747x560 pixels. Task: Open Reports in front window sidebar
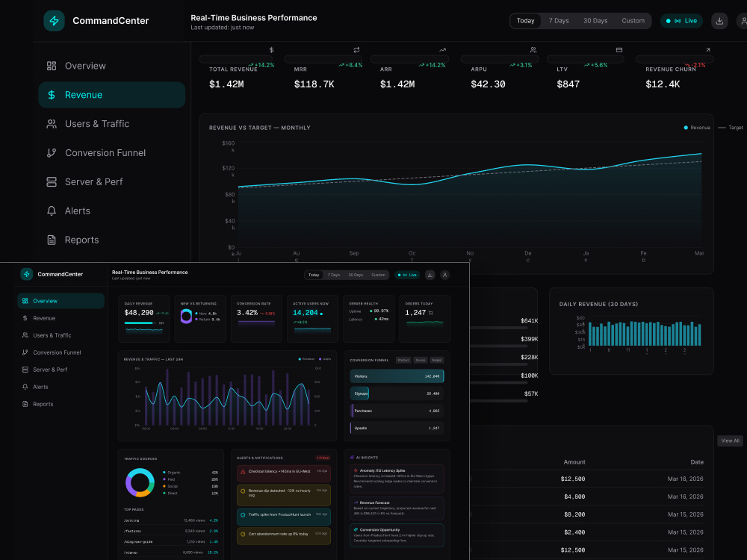61,404
